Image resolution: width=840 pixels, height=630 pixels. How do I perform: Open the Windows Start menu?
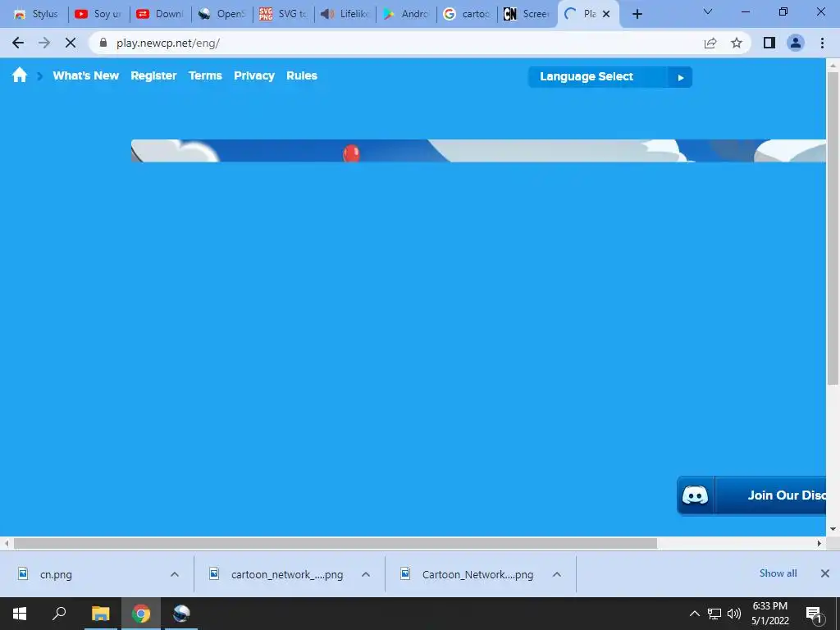click(20, 614)
